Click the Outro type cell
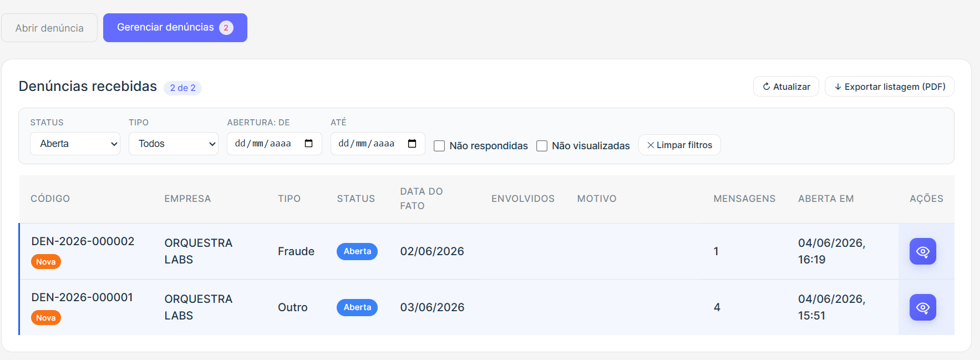This screenshot has width=980, height=360. (293, 307)
